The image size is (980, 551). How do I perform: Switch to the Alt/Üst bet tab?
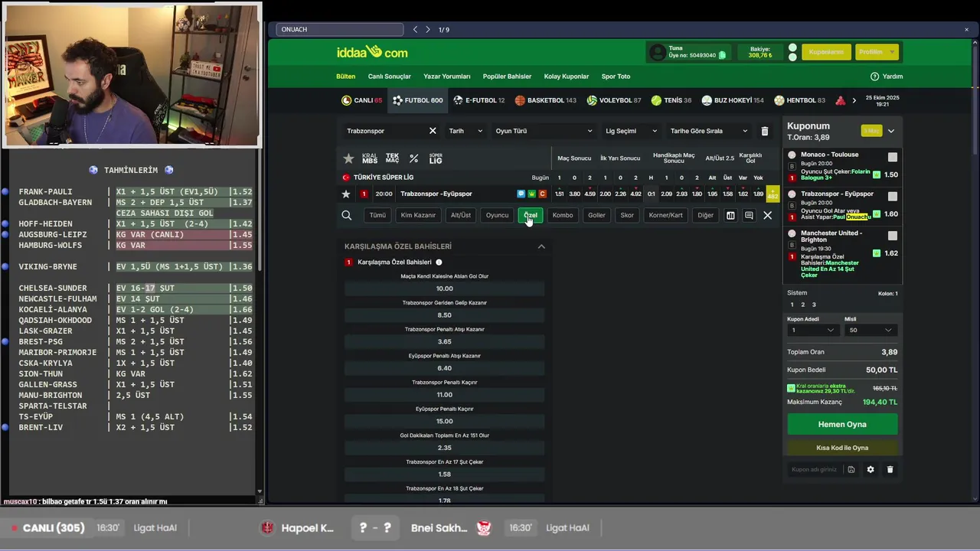[461, 216]
